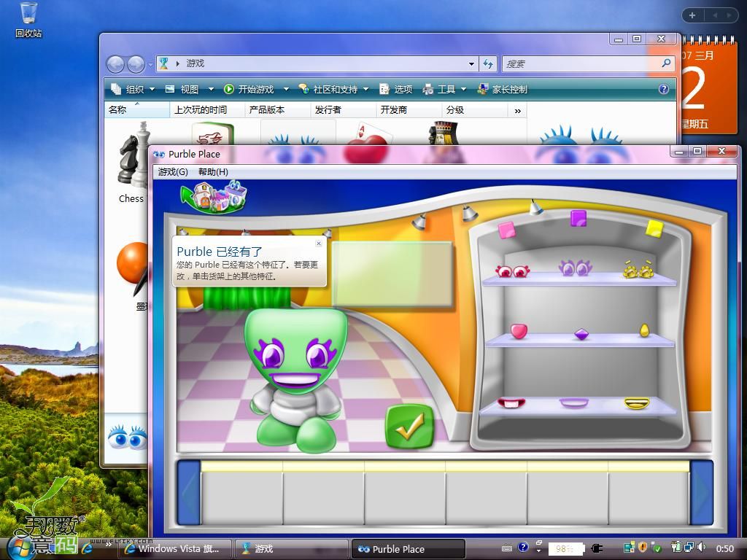Click the Purble Place home logo icon
Image resolution: width=747 pixels, height=560 pixels.
(214, 195)
